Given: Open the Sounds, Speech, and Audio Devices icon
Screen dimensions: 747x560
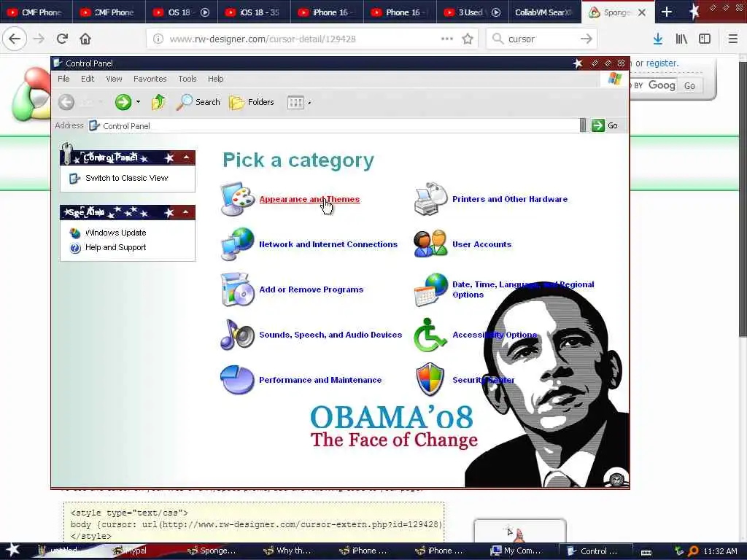Looking at the screenshot, I should click(x=237, y=334).
